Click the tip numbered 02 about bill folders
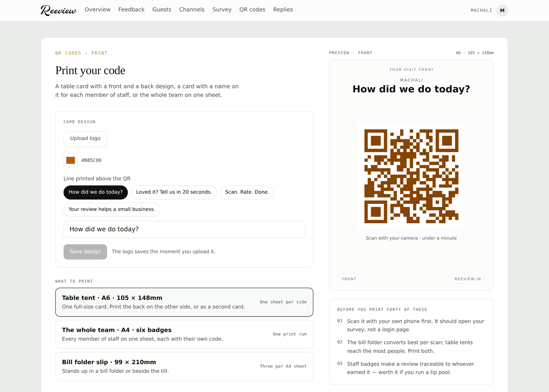The width and height of the screenshot is (549, 392). coord(411,347)
